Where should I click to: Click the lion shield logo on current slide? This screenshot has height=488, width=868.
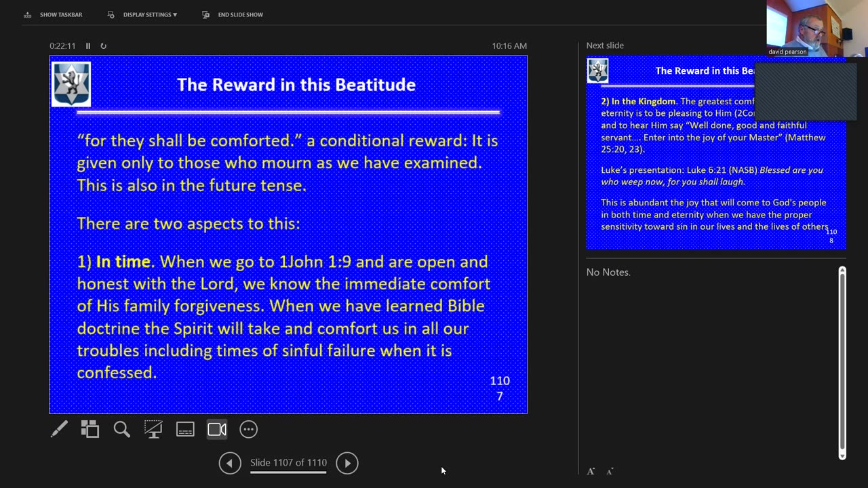(71, 84)
